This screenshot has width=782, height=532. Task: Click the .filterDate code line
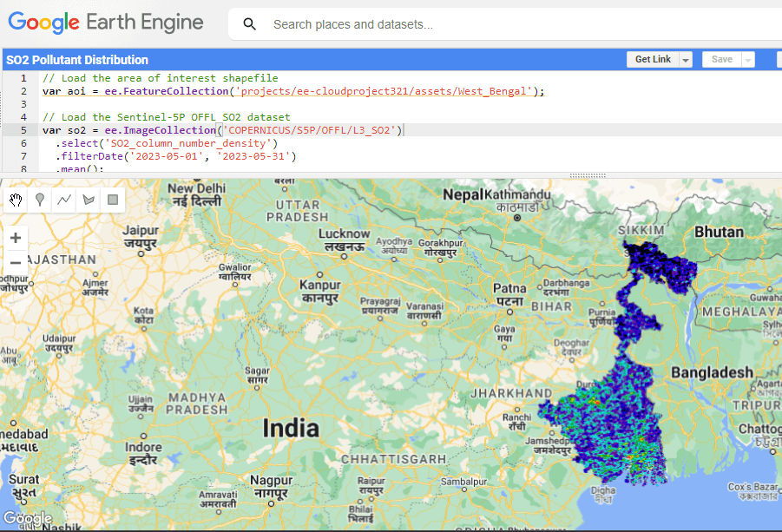[x=175, y=156]
